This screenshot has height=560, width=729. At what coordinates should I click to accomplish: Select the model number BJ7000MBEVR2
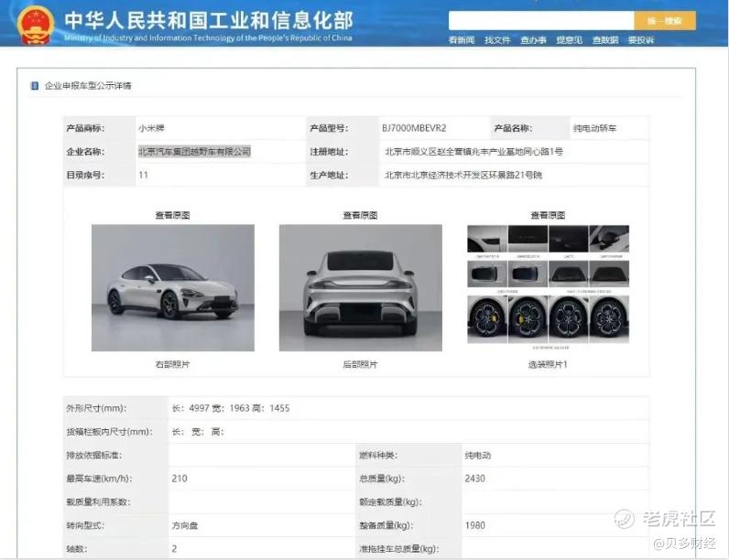414,128
